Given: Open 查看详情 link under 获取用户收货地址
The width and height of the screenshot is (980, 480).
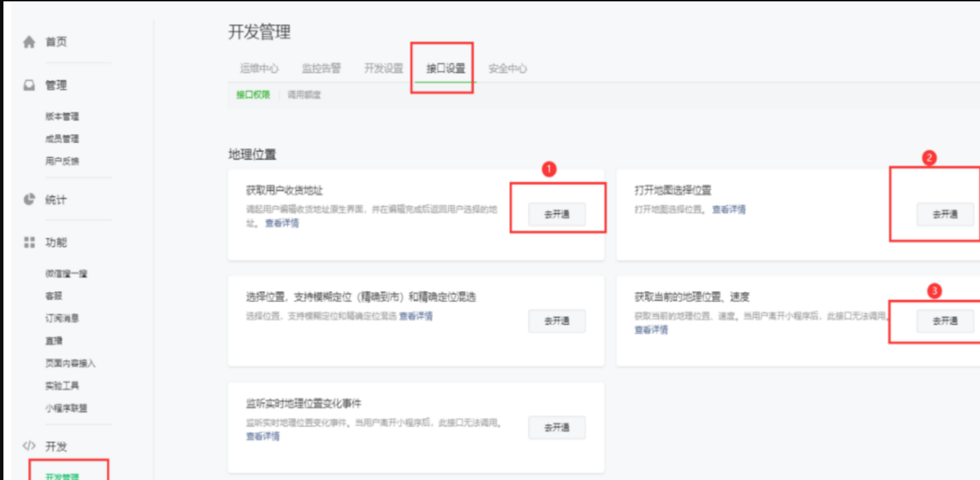Looking at the screenshot, I should point(282,223).
